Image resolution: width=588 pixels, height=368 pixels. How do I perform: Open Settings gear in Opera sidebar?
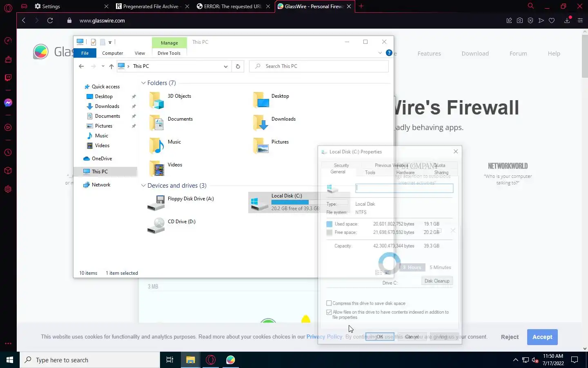[x=8, y=189]
